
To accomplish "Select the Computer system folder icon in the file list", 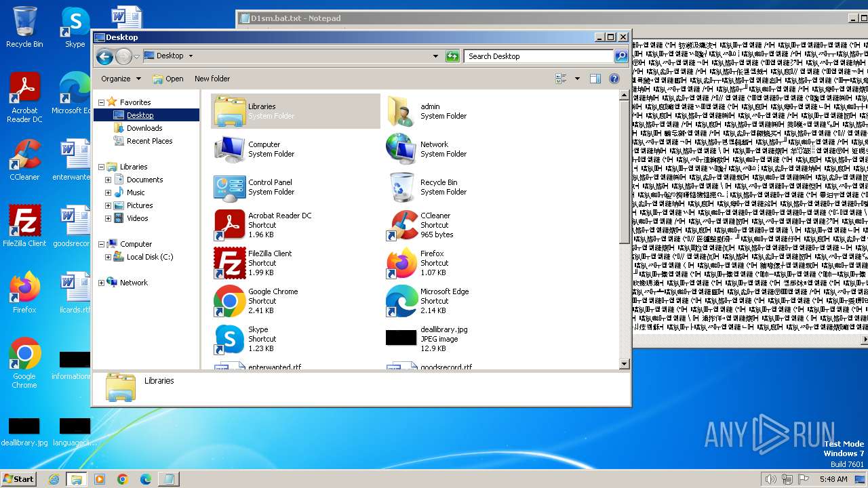I will tap(230, 149).
